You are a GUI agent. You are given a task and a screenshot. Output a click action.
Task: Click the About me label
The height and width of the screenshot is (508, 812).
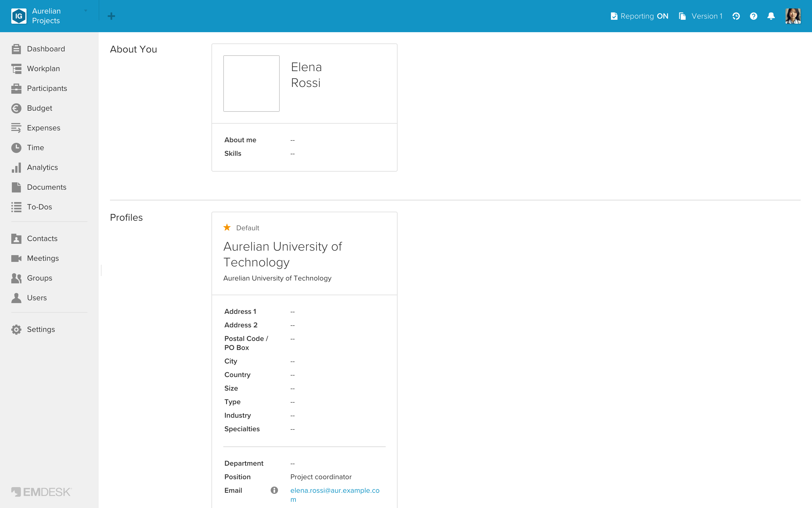pos(240,140)
